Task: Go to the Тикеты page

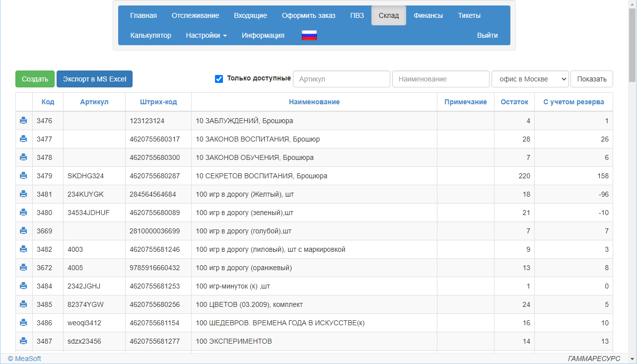Action: point(469,15)
